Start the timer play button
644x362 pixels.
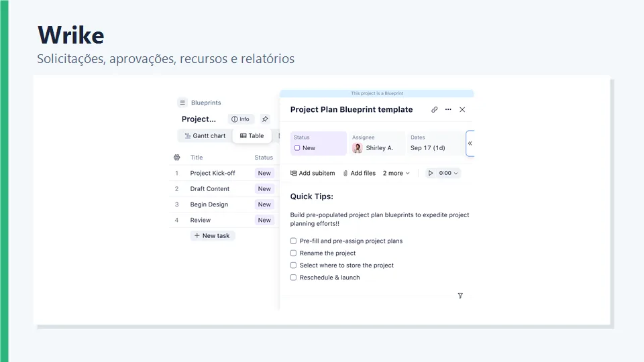coord(431,173)
